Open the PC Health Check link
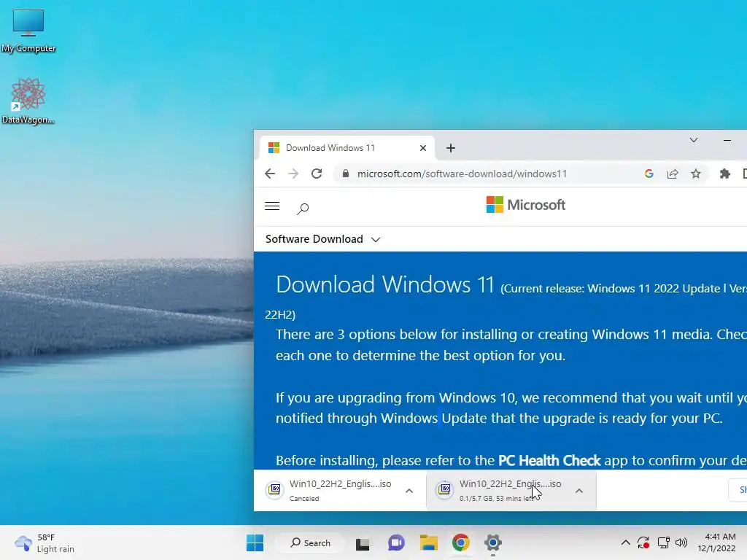Screen dimensions: 747x560 549,461
